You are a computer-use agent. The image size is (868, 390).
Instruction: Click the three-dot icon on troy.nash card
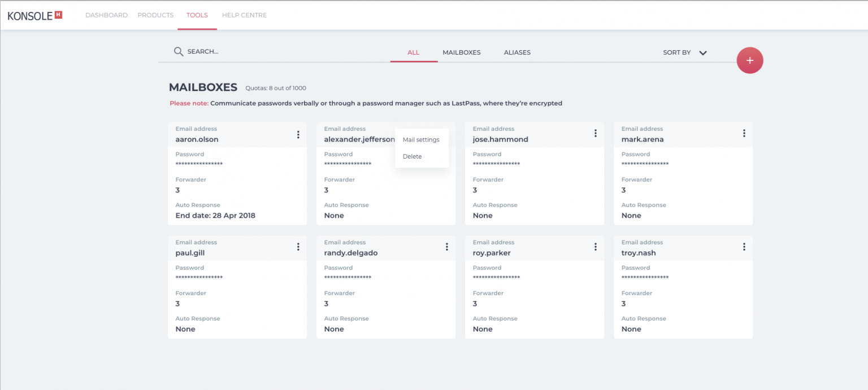click(x=744, y=247)
